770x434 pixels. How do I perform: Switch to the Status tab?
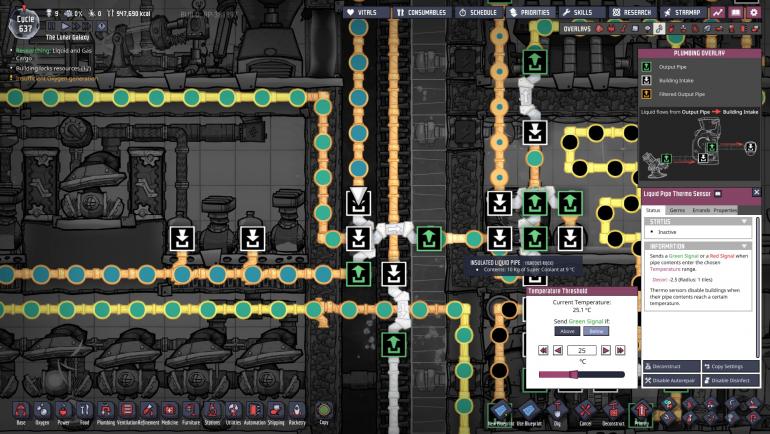pyautogui.click(x=653, y=210)
